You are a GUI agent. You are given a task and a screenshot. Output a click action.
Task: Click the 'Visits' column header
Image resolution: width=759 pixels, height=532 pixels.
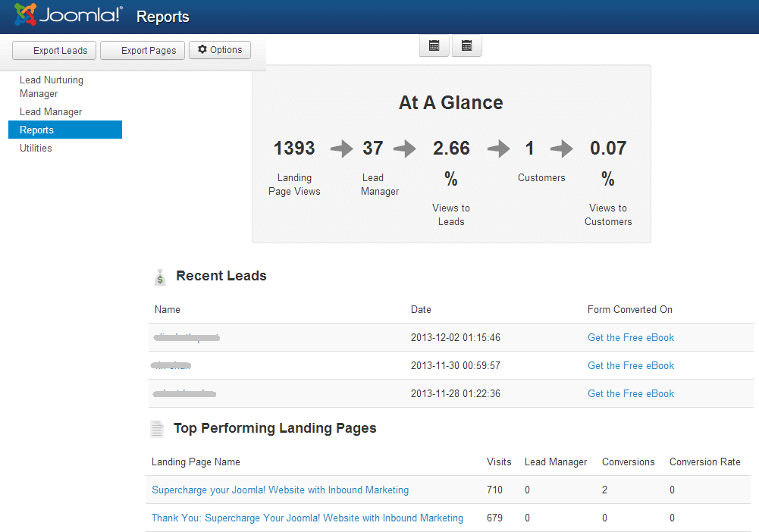click(499, 462)
